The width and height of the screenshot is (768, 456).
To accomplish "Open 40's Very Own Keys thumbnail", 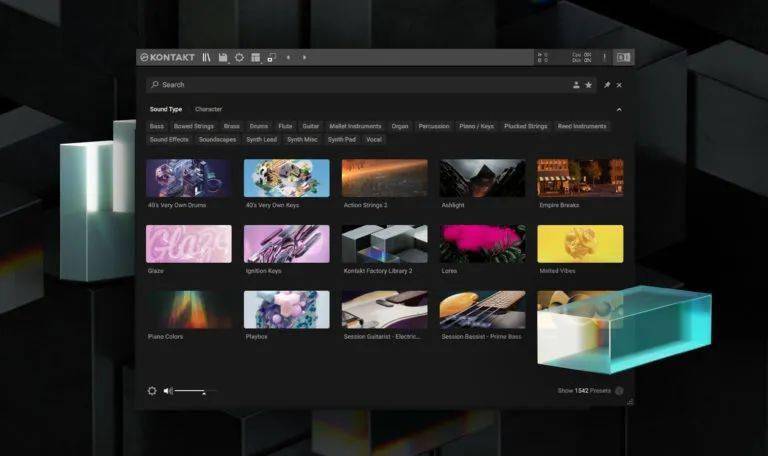I will click(x=287, y=178).
